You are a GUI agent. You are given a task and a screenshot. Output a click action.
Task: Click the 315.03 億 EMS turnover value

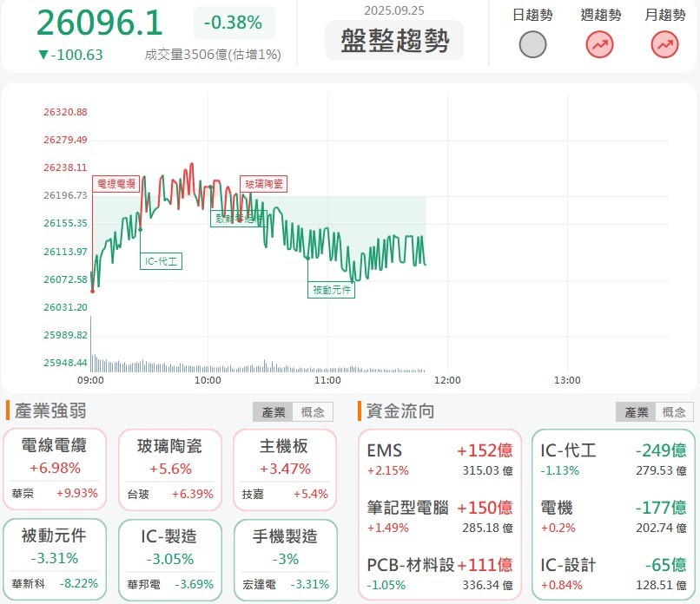487,470
